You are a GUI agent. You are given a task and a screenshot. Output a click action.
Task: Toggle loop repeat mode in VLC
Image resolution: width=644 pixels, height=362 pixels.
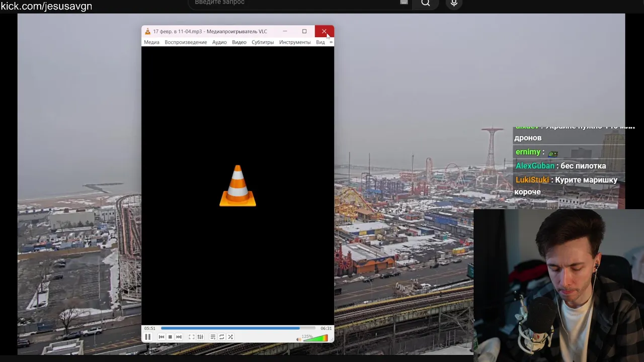point(221,337)
